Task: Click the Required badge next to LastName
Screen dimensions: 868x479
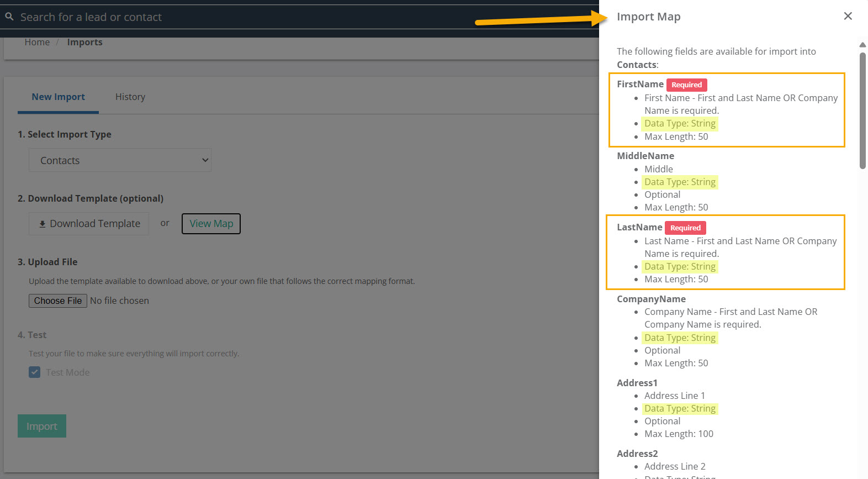Action: (685, 228)
